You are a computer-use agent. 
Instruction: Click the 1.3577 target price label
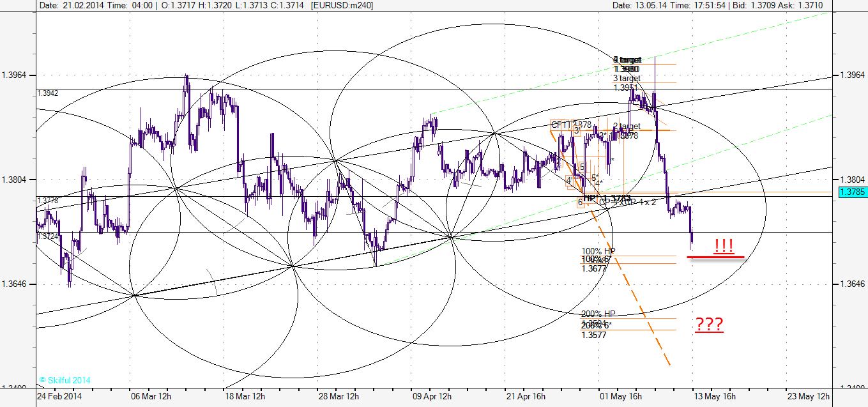click(x=594, y=334)
